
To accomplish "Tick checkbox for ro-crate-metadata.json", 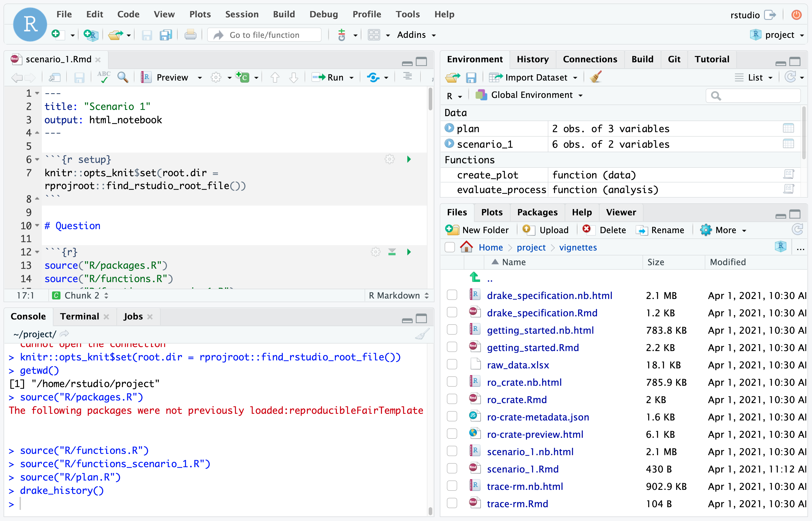I will (452, 416).
